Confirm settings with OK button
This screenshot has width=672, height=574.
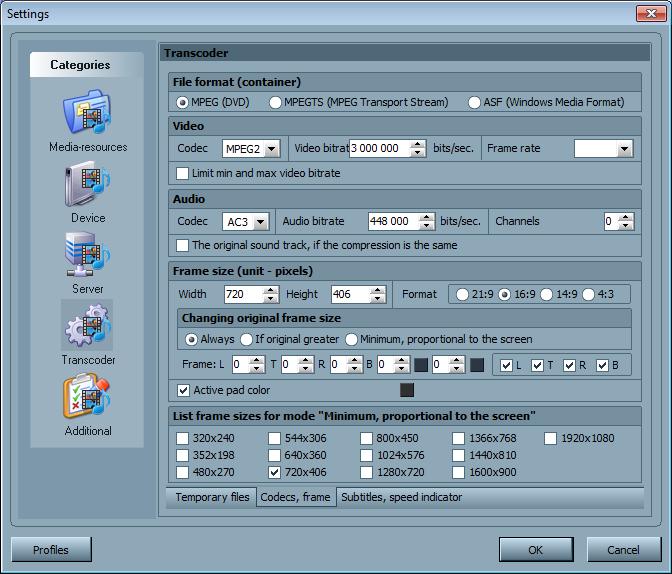[536, 550]
